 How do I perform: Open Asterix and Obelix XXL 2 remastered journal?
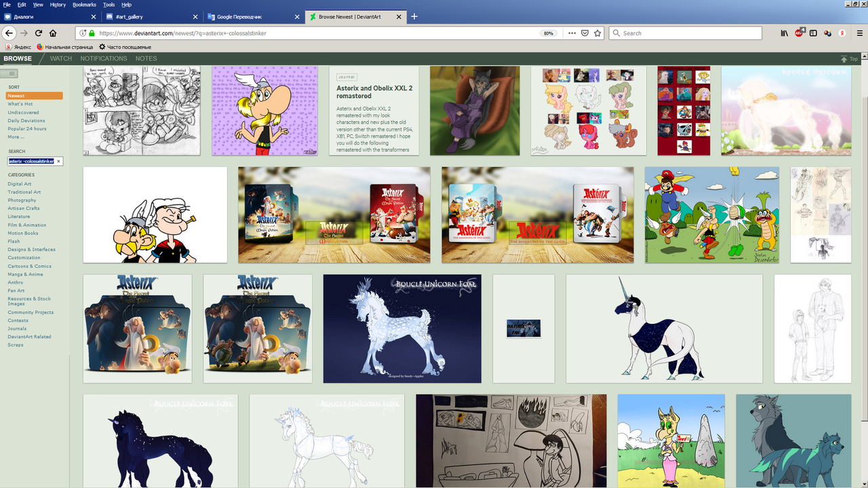tap(374, 110)
